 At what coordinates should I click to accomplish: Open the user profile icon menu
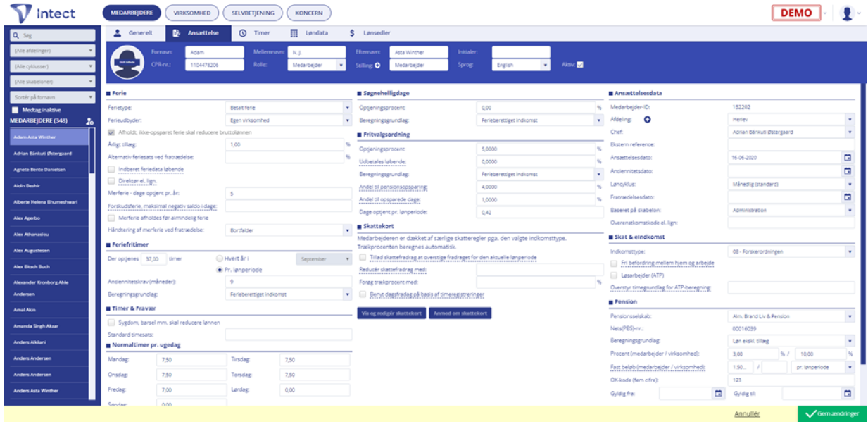(847, 13)
